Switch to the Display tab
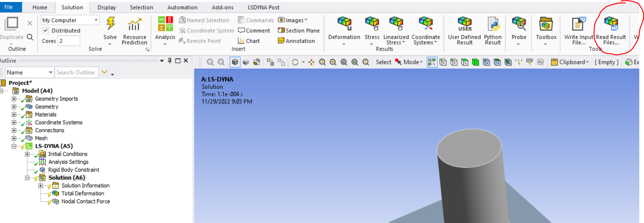 click(x=106, y=7)
